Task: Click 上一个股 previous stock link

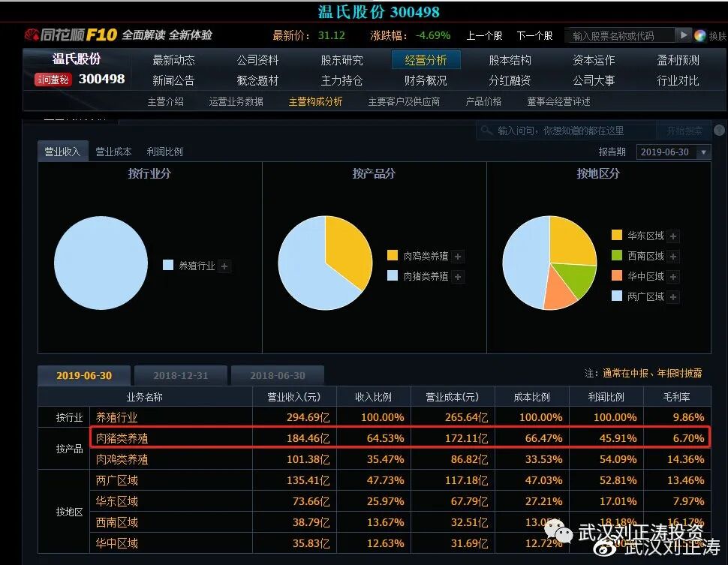Action: (x=484, y=36)
